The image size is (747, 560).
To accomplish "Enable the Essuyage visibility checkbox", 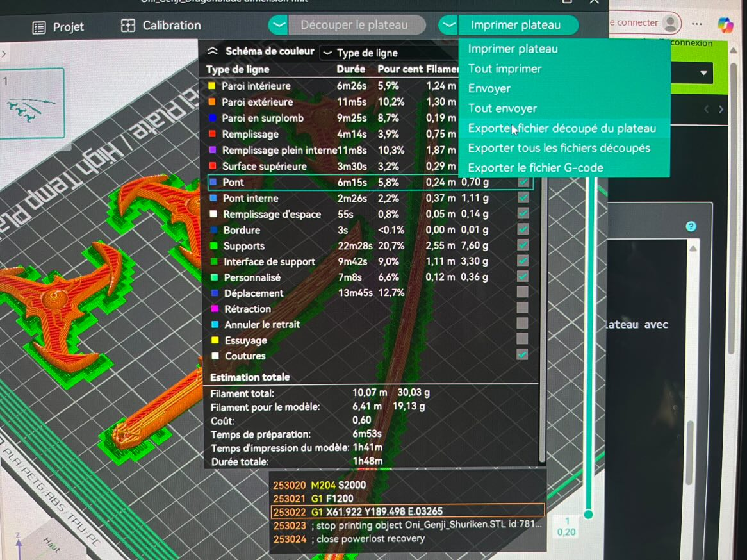I will click(523, 340).
